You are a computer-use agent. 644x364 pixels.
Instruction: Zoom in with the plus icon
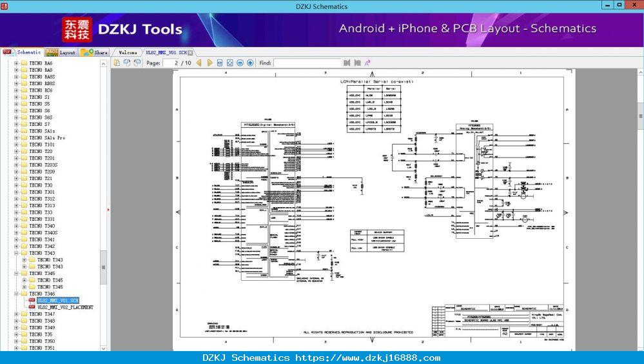[x=250, y=63]
